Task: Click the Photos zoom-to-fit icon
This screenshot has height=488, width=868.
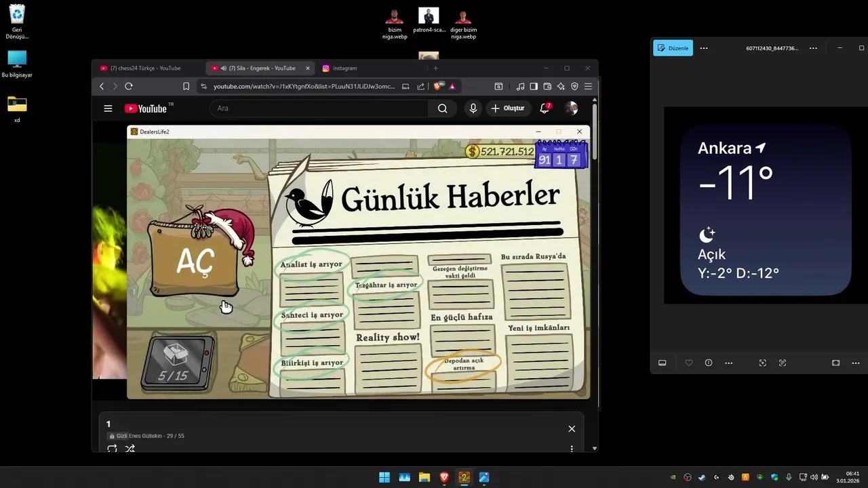Action: (x=762, y=363)
